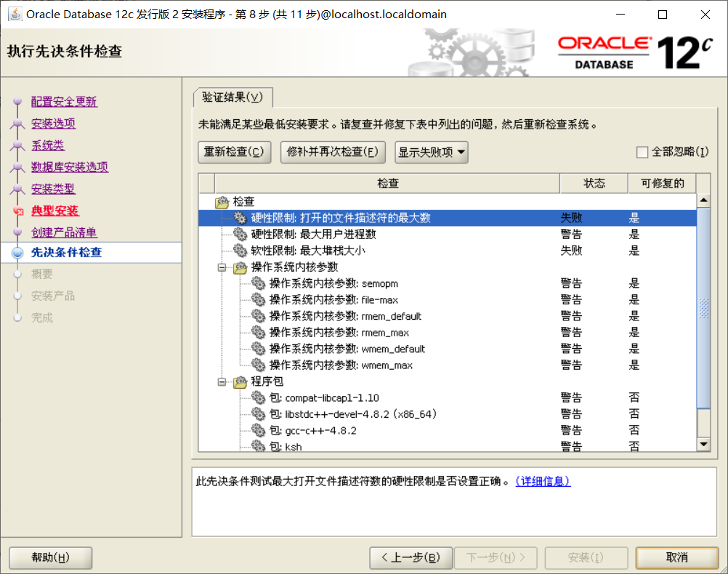
Task: Select row 包: gcc-c++-4.8.2
Action: click(448, 430)
